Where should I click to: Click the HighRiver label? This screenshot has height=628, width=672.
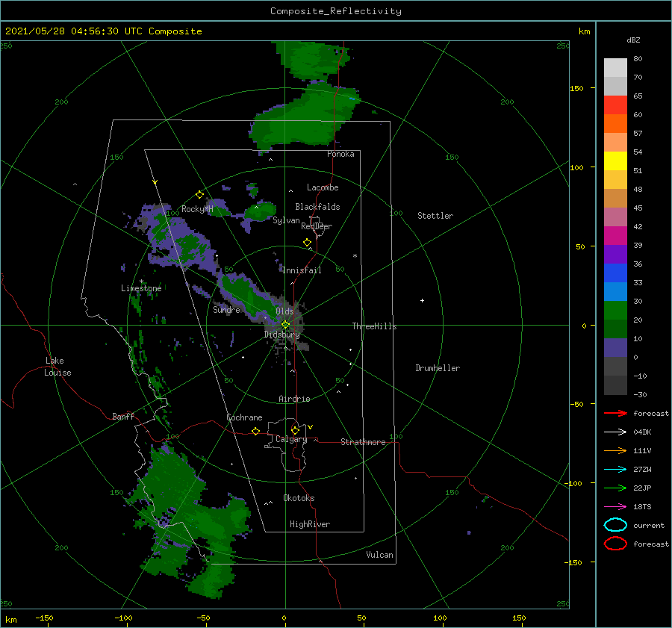tap(310, 524)
